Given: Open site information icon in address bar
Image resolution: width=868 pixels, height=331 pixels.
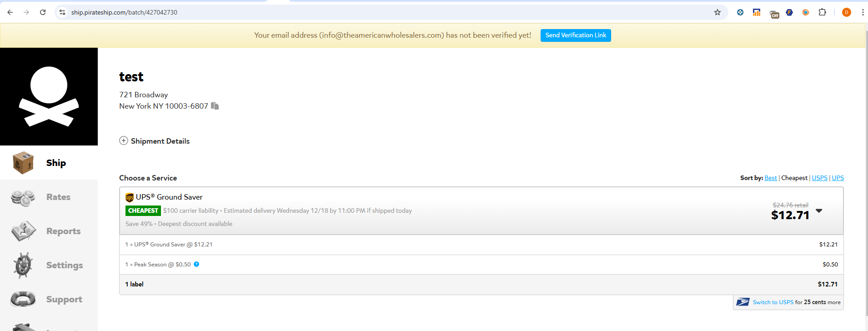Looking at the screenshot, I should 62,12.
